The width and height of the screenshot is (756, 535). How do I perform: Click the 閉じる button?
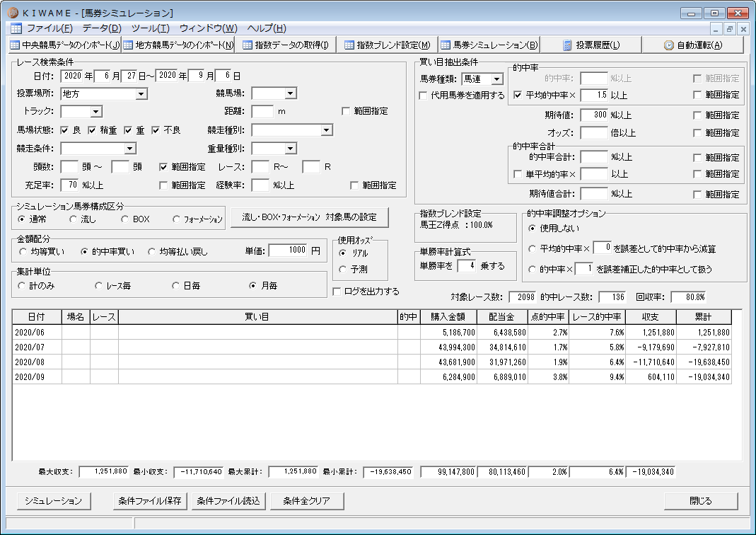click(701, 501)
